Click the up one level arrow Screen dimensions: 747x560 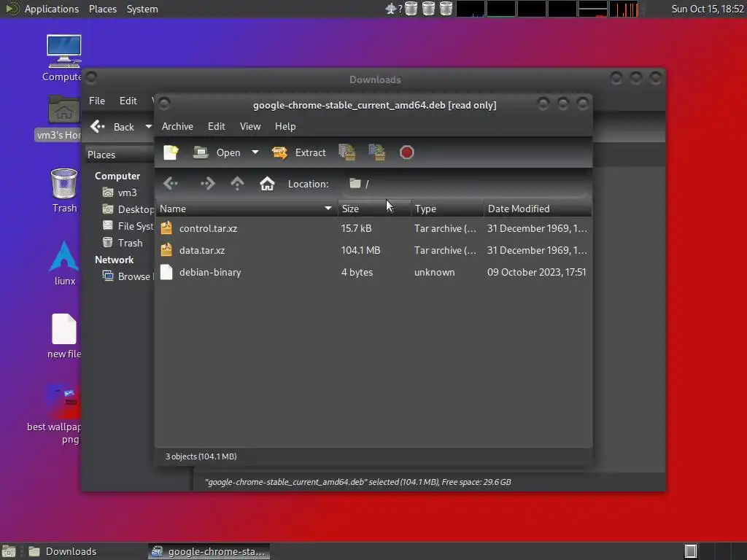(x=237, y=183)
